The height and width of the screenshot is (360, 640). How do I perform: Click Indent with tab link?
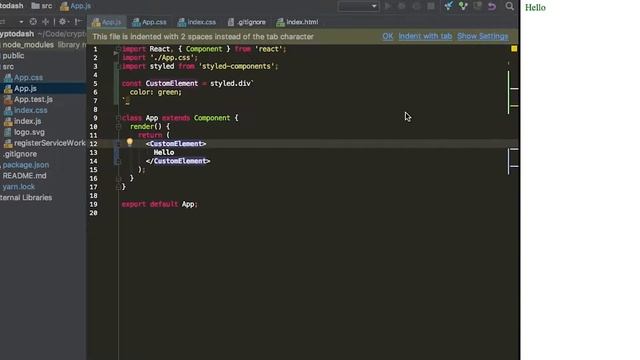[425, 36]
